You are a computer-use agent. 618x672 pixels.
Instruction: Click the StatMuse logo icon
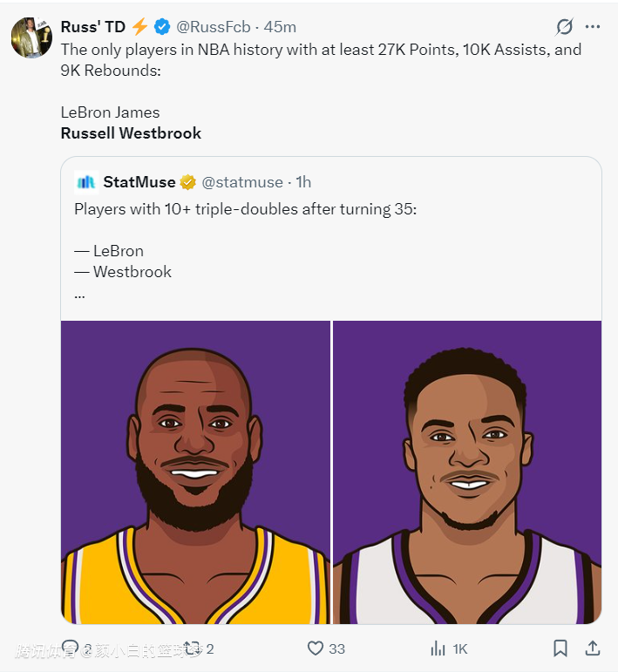point(85,182)
